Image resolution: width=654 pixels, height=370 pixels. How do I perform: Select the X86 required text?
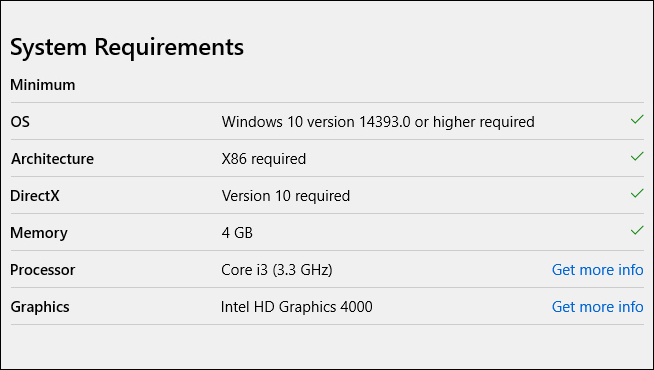(264, 159)
